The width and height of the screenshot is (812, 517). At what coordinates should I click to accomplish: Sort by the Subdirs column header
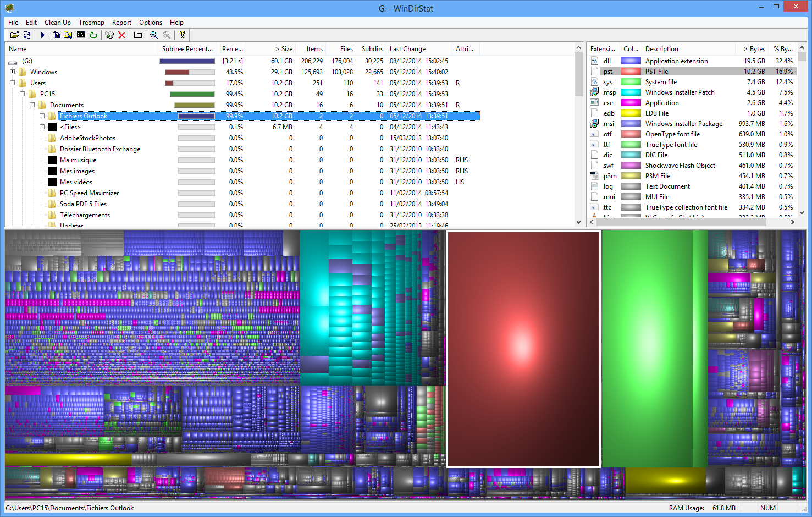(372, 49)
